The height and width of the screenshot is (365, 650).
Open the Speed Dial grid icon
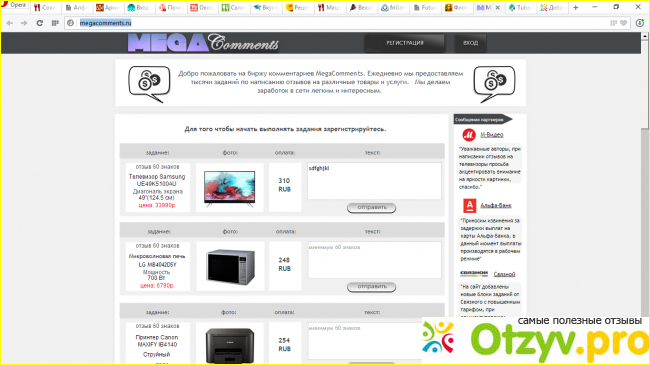(55, 23)
